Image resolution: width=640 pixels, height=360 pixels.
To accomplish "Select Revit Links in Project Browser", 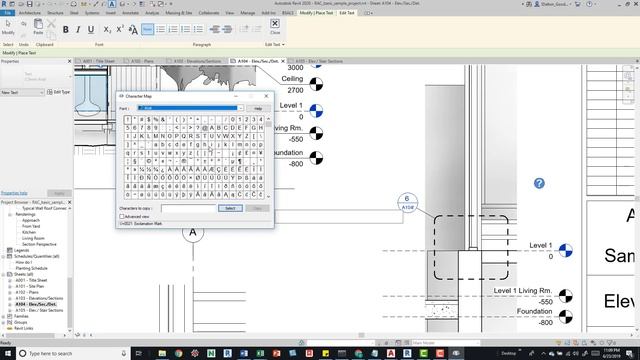I will pos(24,328).
